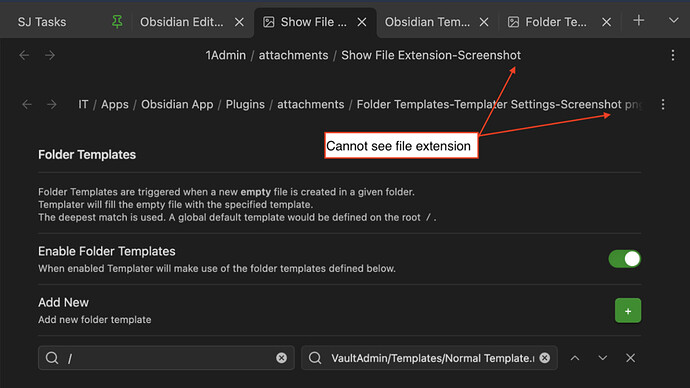Delete folder template row with X

[630, 358]
